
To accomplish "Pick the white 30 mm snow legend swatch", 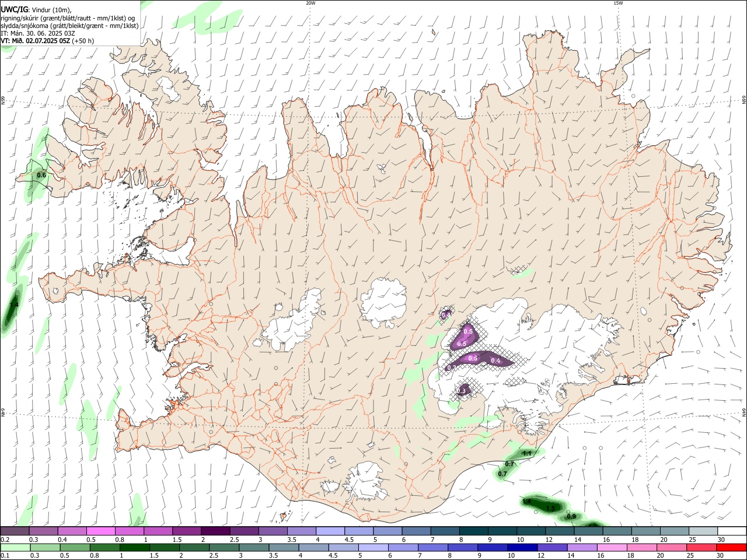I will [732, 531].
